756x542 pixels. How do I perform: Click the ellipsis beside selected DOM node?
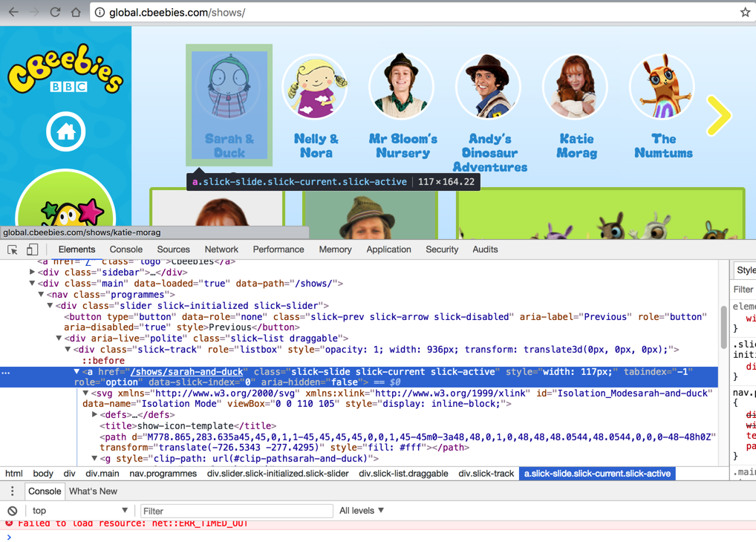coord(6,372)
